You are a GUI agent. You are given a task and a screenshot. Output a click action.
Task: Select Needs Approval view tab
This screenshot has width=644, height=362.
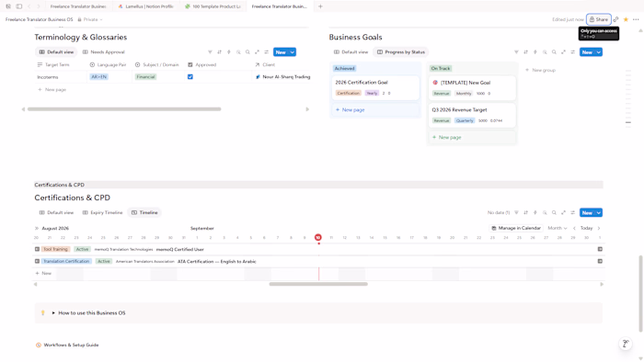pos(103,52)
